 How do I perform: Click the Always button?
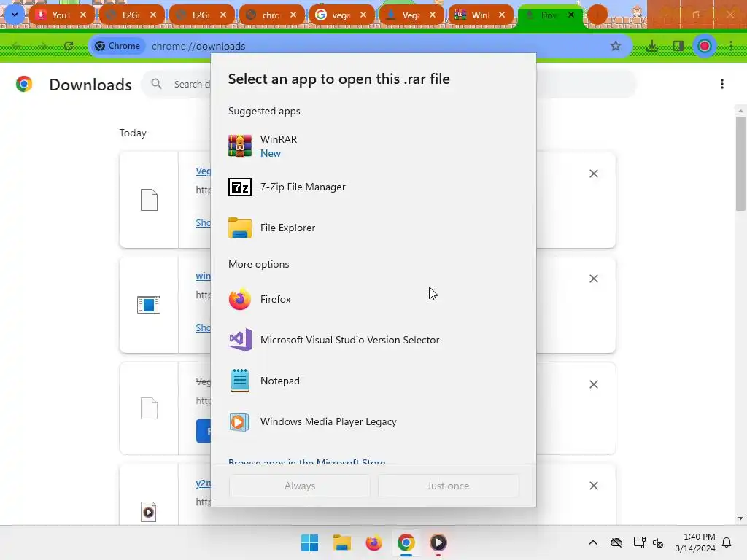click(x=300, y=486)
